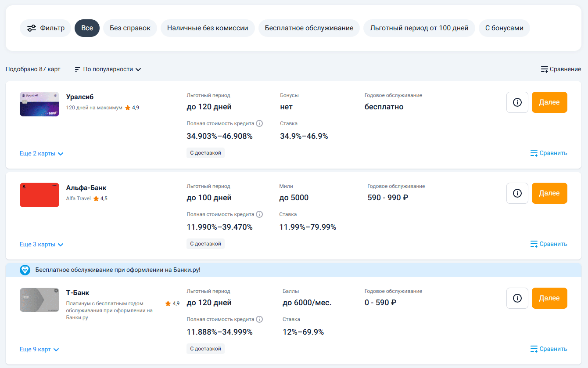Click the 0 - 590 ₽ annual fee
This screenshot has width=588, height=368.
[x=380, y=303]
